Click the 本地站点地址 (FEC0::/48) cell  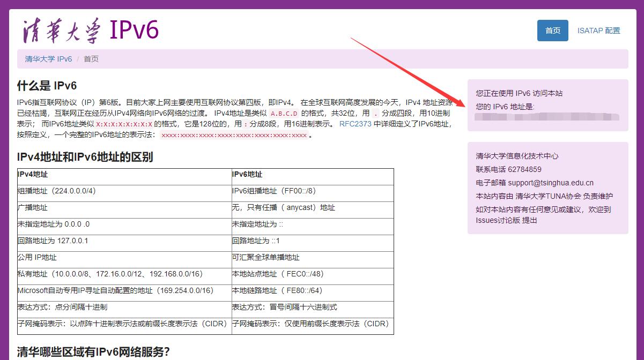click(x=313, y=276)
